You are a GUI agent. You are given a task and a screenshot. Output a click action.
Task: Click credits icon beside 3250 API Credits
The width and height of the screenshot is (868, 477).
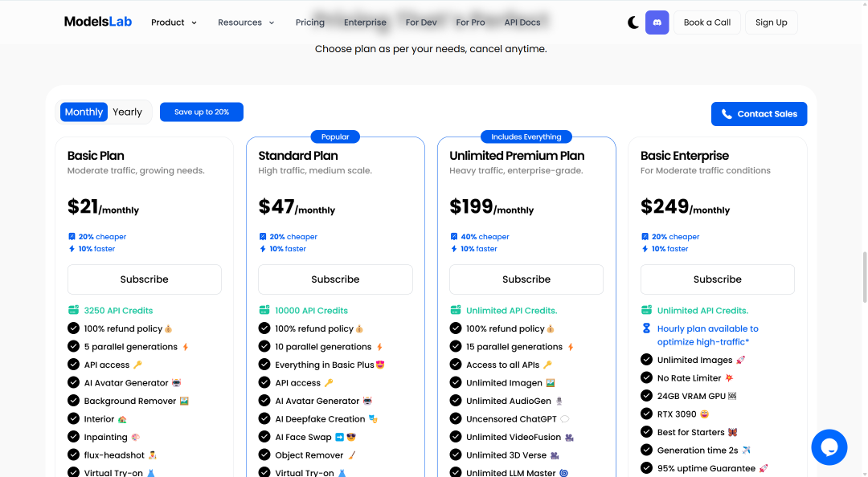(x=73, y=310)
